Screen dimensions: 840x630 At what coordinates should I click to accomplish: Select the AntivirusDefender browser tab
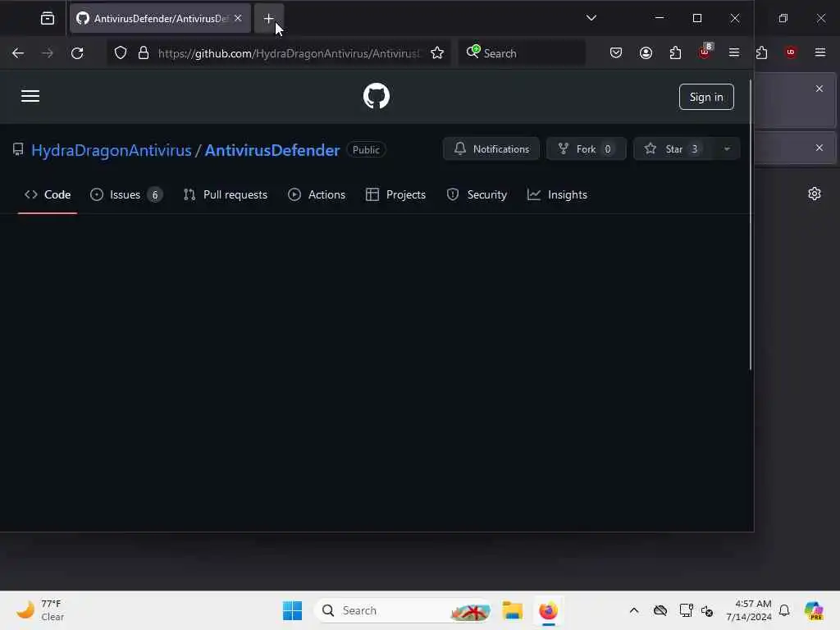(160, 19)
